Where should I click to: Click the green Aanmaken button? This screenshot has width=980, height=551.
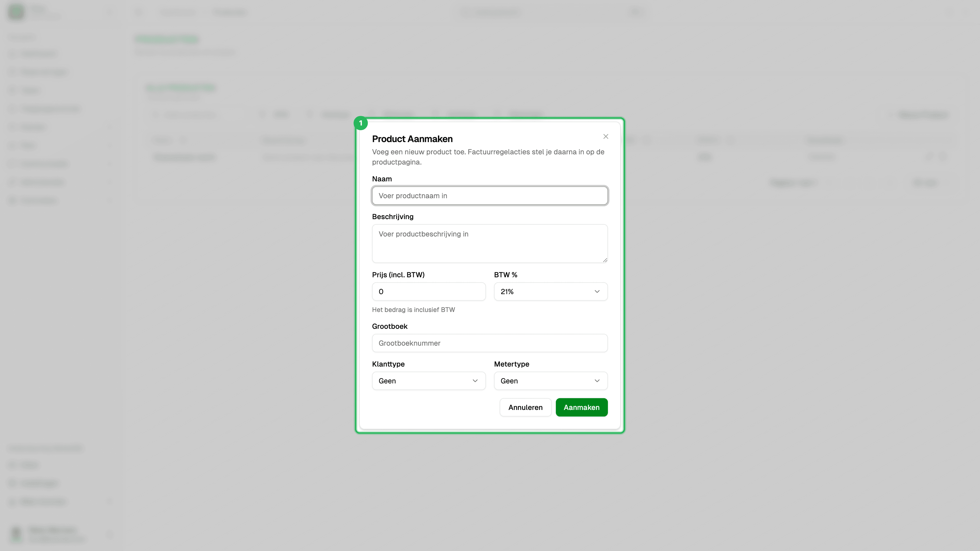tap(581, 407)
